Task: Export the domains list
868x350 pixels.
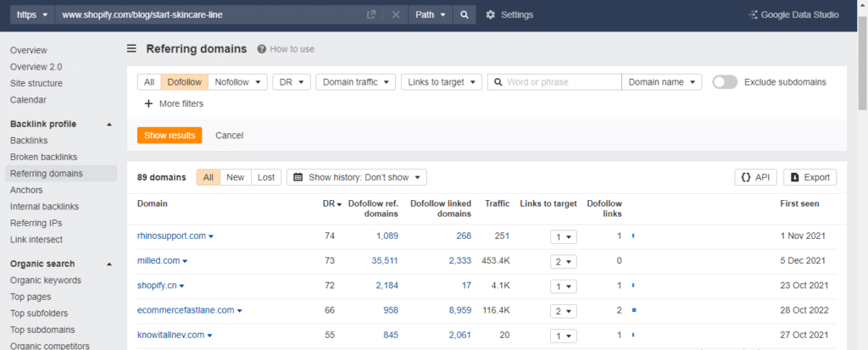Action: (x=810, y=177)
